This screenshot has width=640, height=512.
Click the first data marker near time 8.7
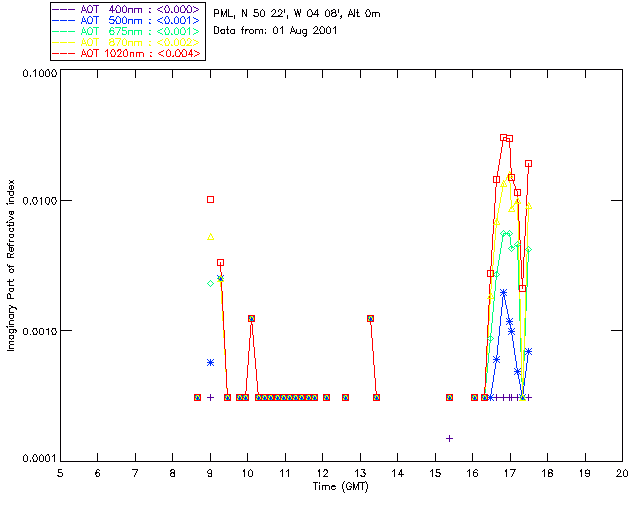[198, 397]
